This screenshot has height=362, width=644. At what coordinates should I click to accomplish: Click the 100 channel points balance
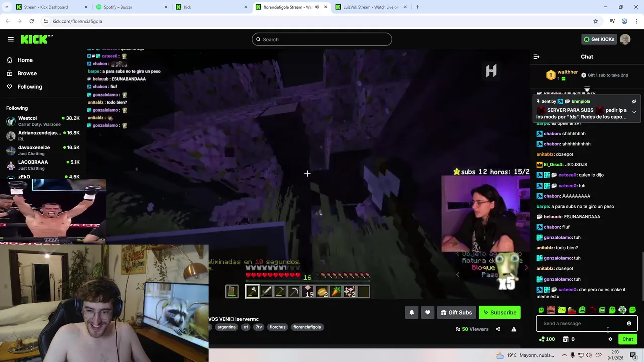(x=547, y=339)
